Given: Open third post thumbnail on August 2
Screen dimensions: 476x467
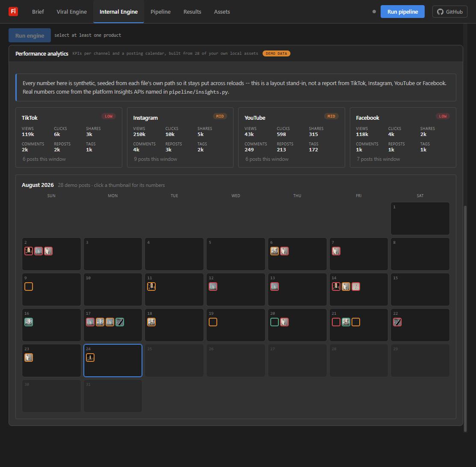Looking at the screenshot, I should coord(48,251).
